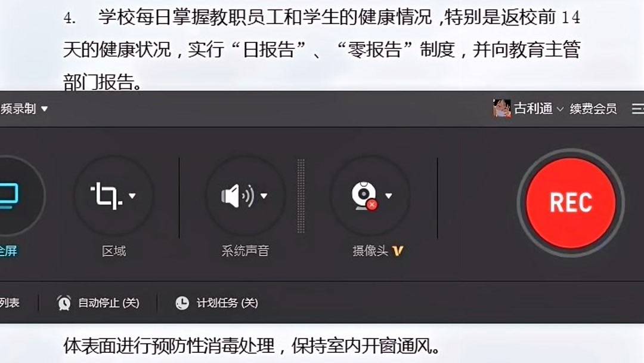Toggle the system sound speaker icon
Viewport: 644px width, 363px height.
[x=238, y=196]
